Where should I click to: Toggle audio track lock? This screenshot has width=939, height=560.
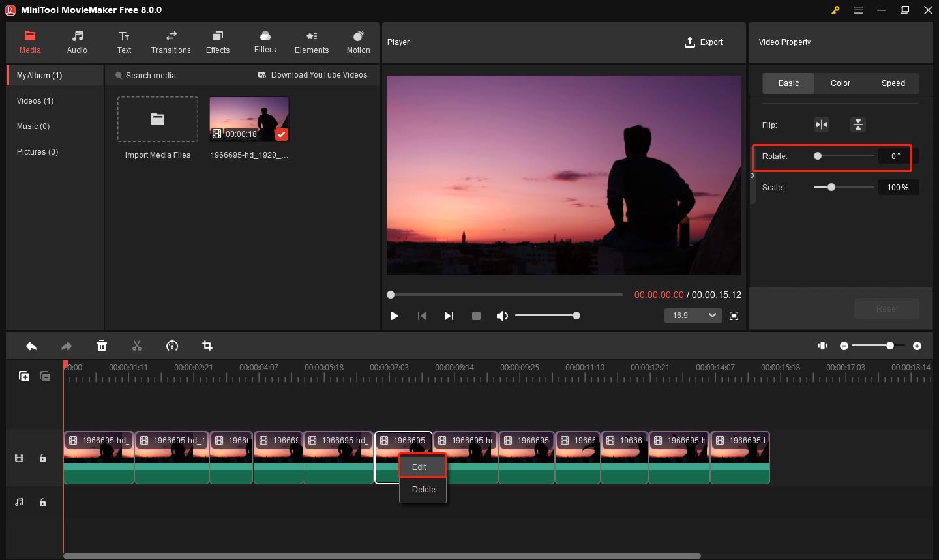[x=42, y=503]
